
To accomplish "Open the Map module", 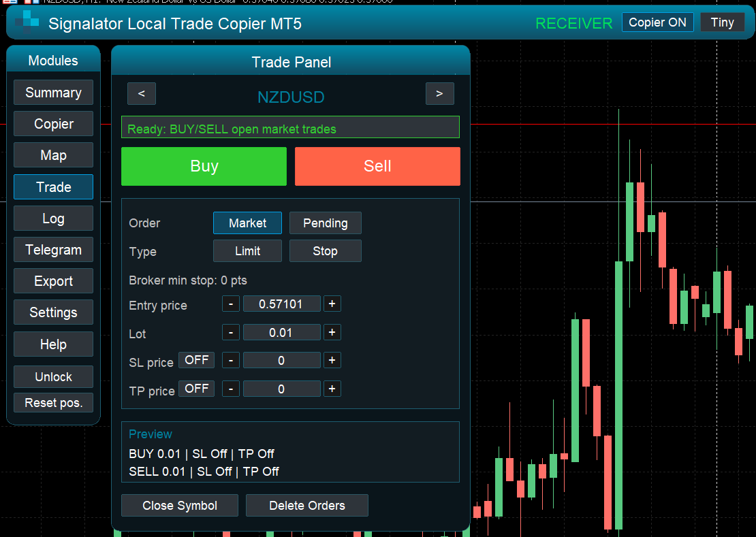I will [54, 155].
